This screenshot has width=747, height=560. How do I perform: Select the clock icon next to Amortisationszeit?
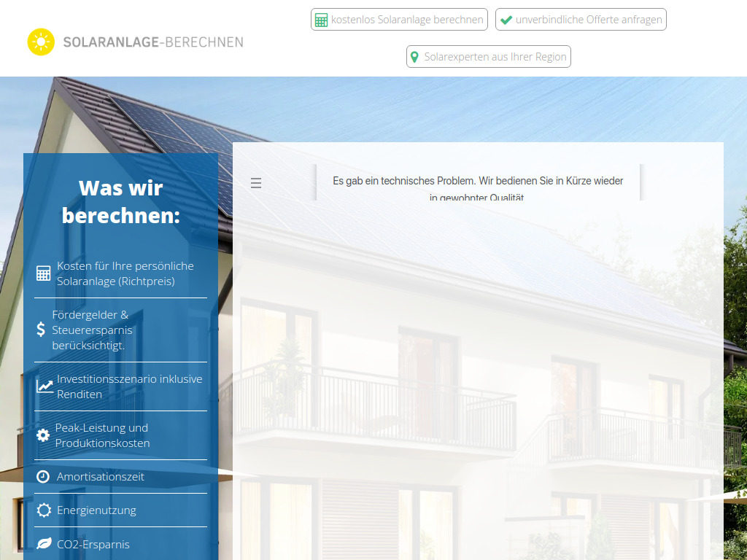[x=43, y=476]
